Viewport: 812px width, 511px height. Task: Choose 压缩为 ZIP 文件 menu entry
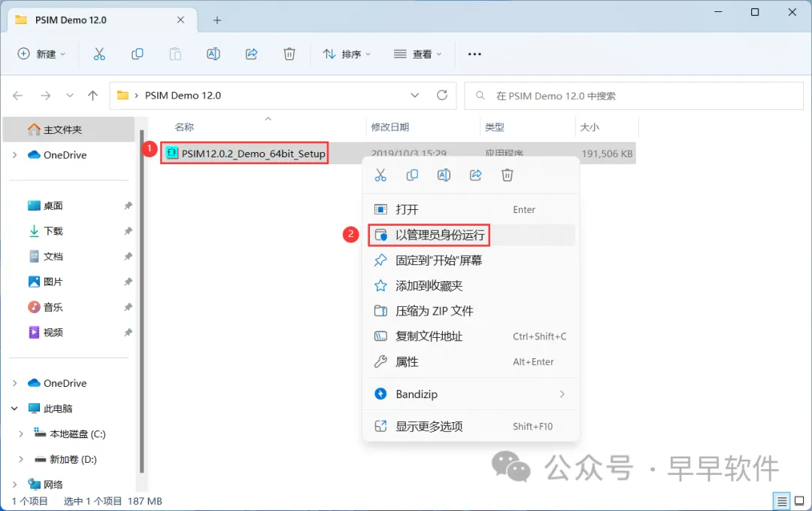tap(471, 311)
